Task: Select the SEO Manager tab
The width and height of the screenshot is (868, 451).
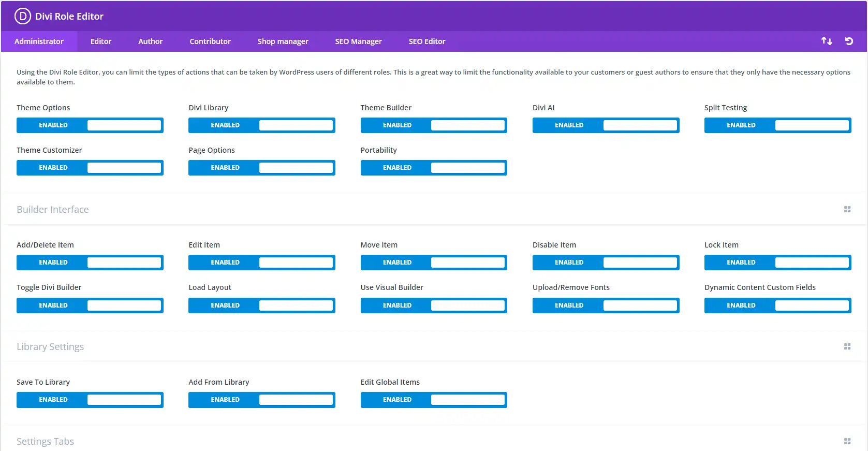Action: click(x=358, y=41)
